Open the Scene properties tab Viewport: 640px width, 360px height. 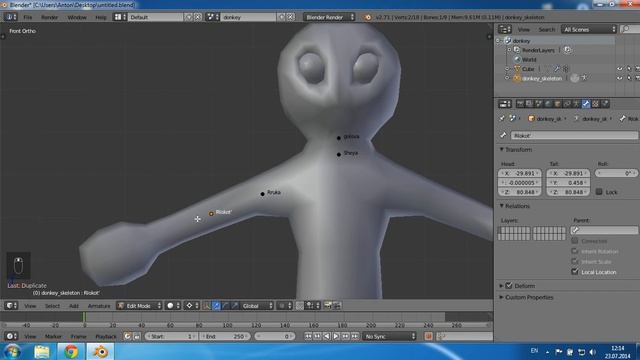tap(538, 104)
